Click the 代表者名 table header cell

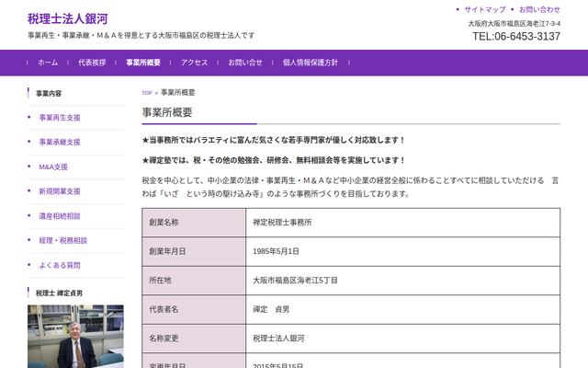(194, 310)
